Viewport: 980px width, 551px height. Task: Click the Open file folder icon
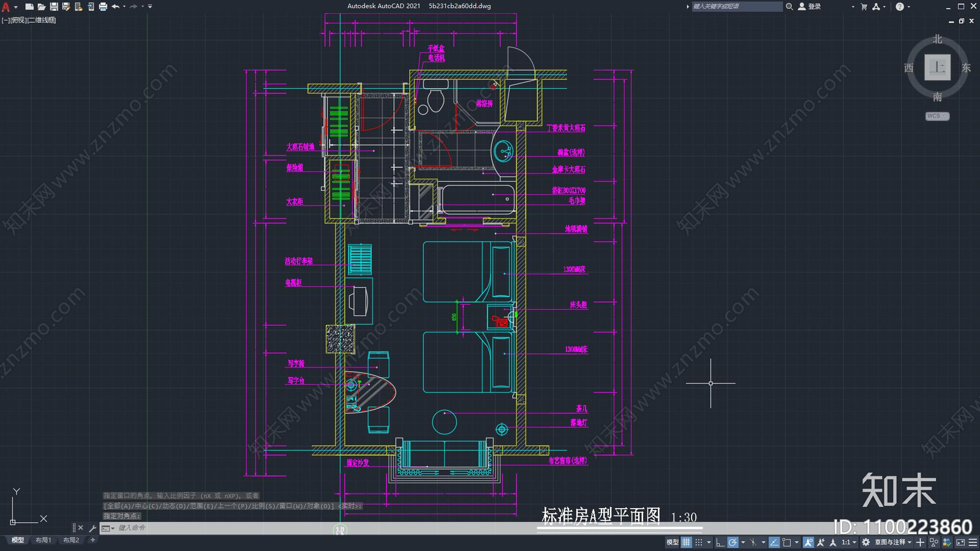(x=41, y=7)
